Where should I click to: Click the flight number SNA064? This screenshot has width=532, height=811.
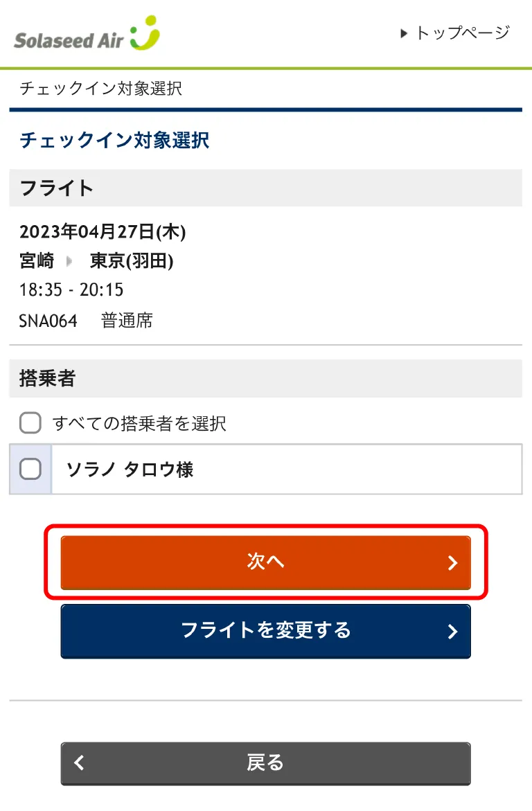[x=48, y=321]
